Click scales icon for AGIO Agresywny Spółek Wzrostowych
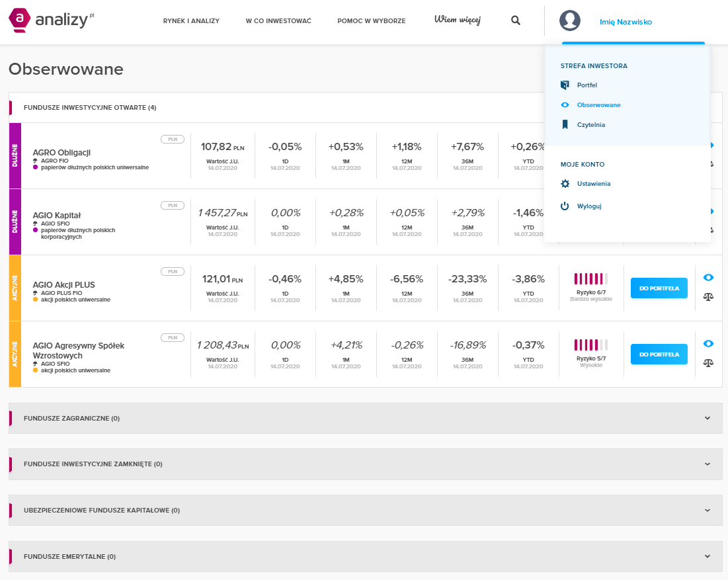This screenshot has width=728, height=580. pos(709,362)
